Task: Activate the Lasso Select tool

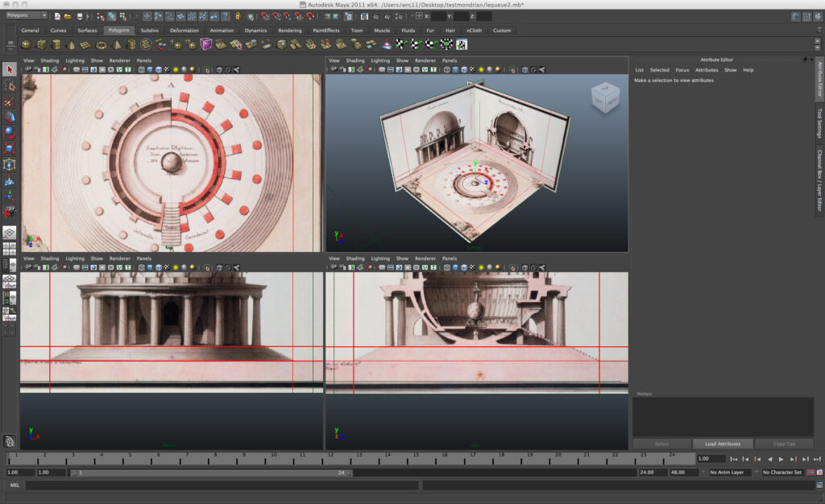Action: (x=10, y=86)
